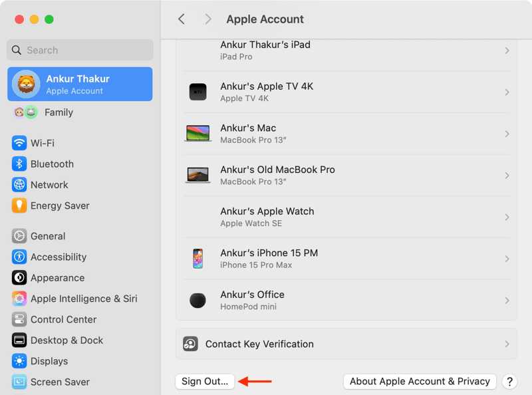This screenshot has width=532, height=395.
Task: Click the 'Screen Saver' label
Action: pyautogui.click(x=60, y=382)
